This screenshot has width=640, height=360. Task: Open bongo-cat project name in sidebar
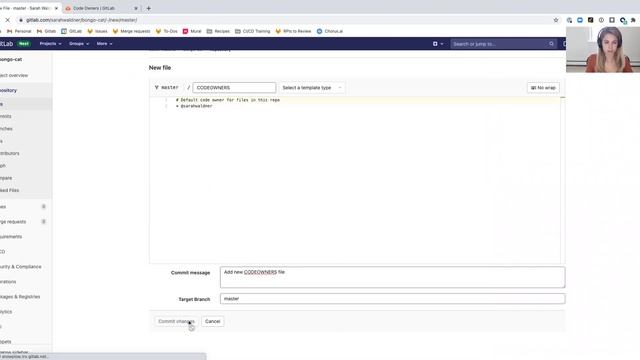[11, 59]
